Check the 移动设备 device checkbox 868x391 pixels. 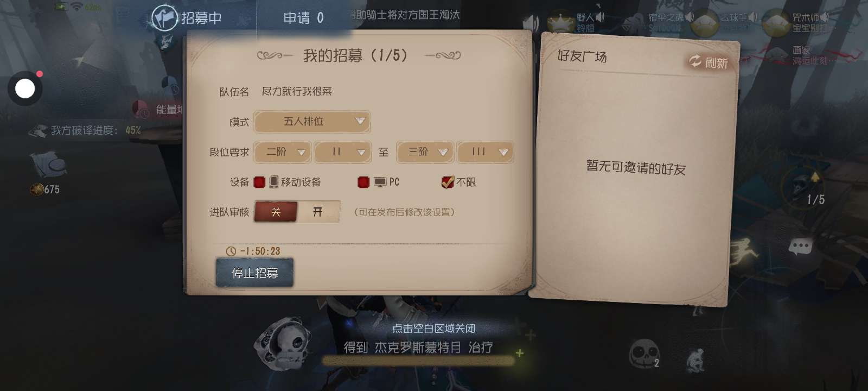pyautogui.click(x=259, y=182)
